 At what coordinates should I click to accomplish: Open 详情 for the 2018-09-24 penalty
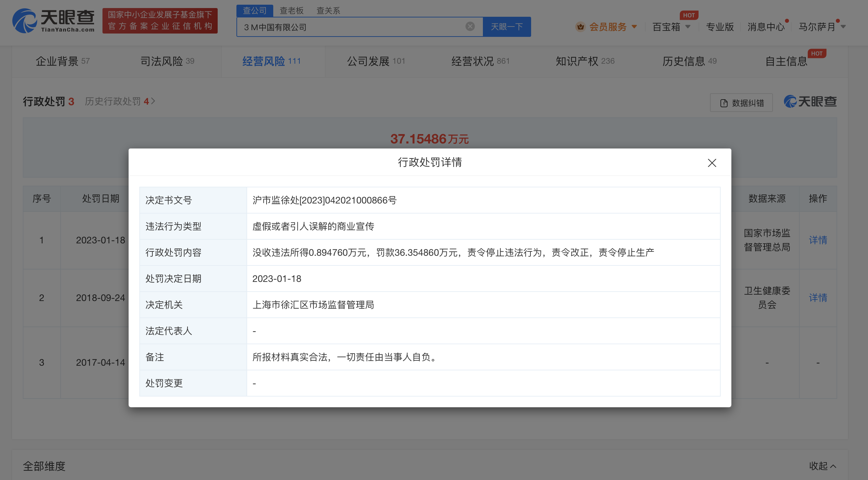tap(818, 298)
